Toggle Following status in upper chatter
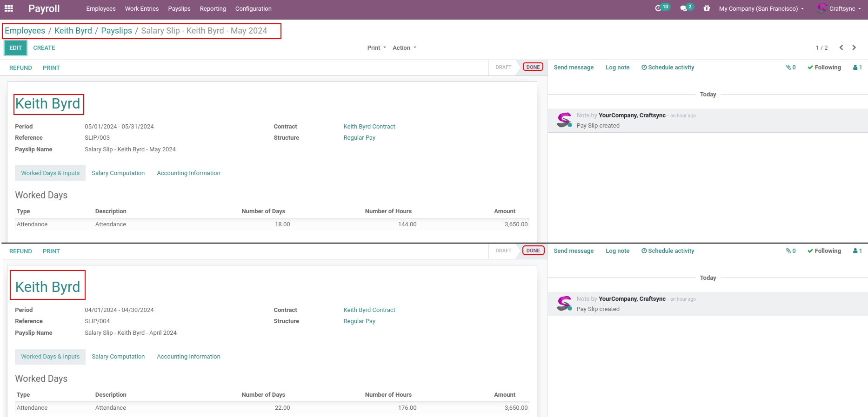This screenshot has height=420, width=868. [824, 68]
